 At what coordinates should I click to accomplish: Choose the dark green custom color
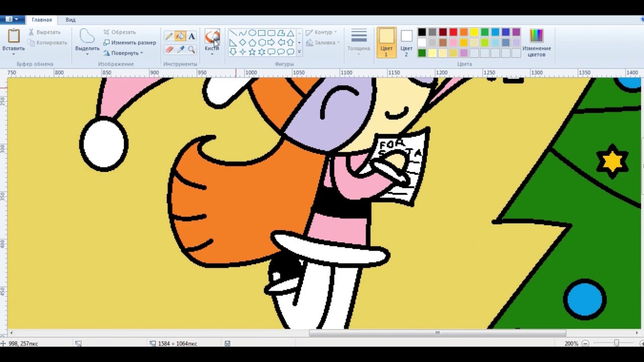[x=422, y=53]
